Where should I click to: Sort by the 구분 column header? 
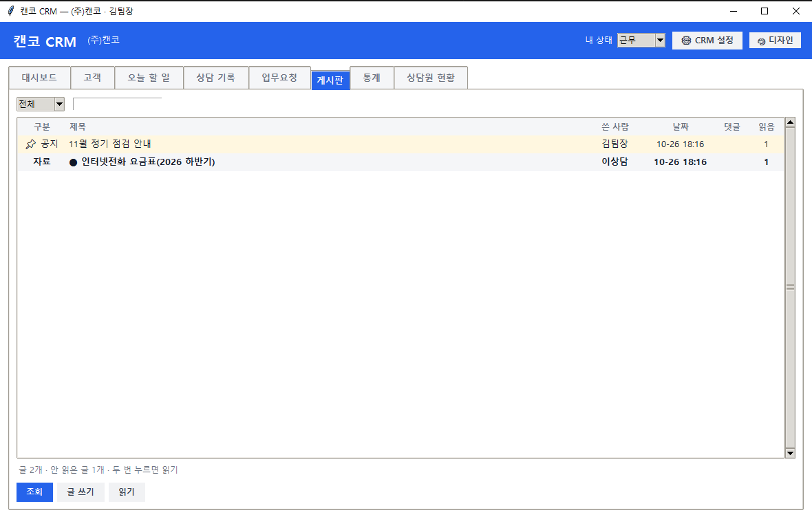point(42,126)
